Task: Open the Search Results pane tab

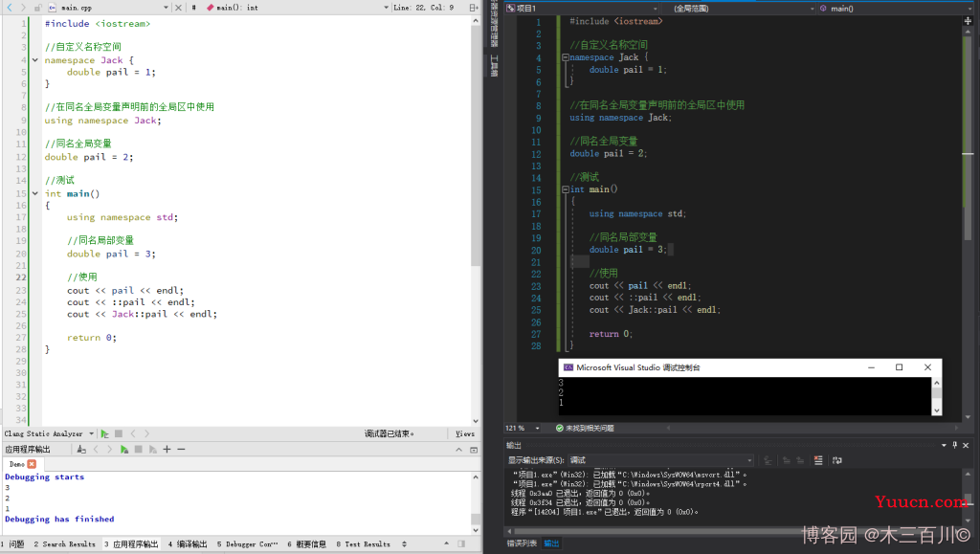Action: (x=65, y=544)
